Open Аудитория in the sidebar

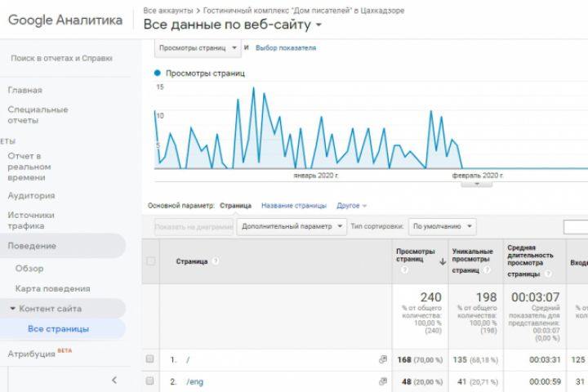(32, 195)
